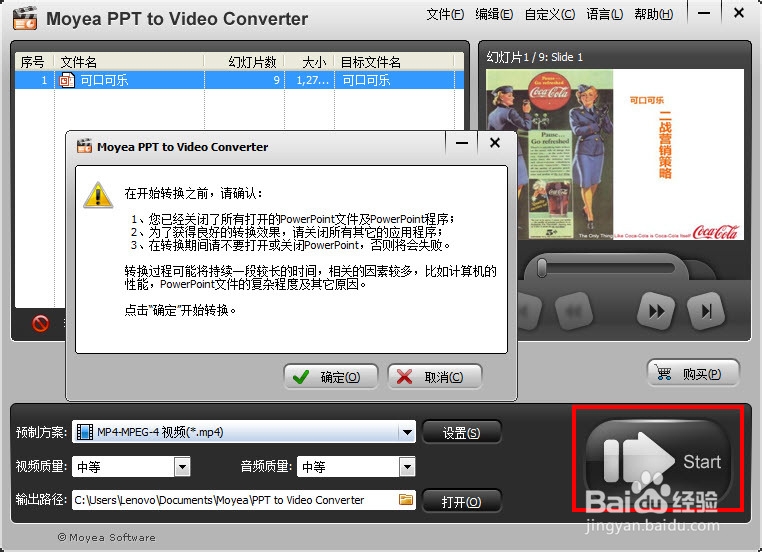Click the 大小 column header
Viewport: 762px width, 552px height.
(x=309, y=62)
